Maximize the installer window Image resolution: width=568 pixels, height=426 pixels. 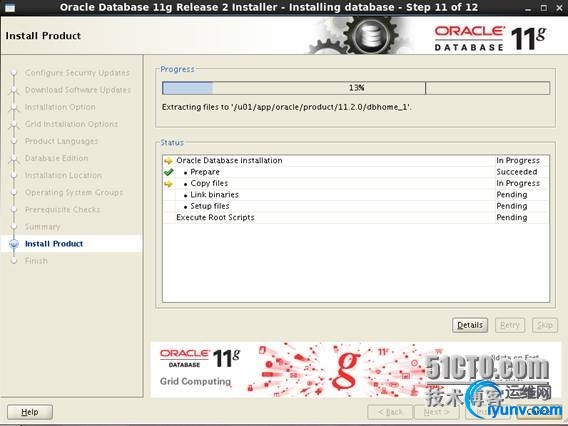(544, 8)
